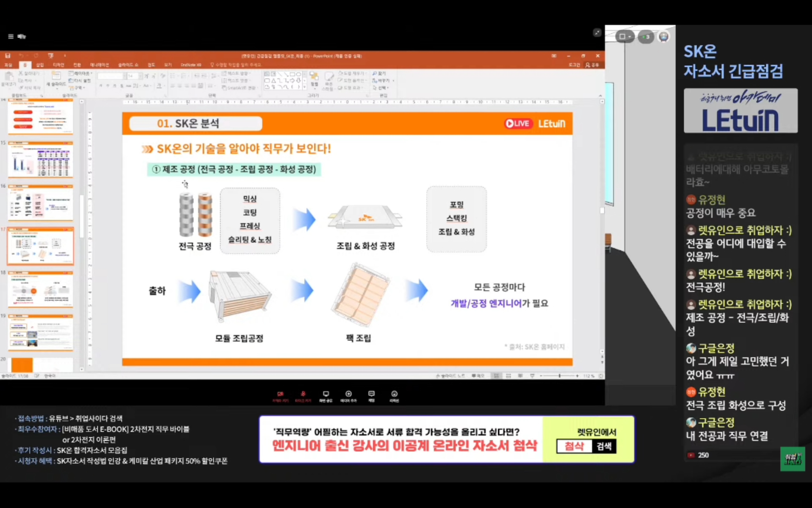The height and width of the screenshot is (508, 812).
Task: Open the Select (선택) dropdown in Editing group
Action: pos(381,88)
